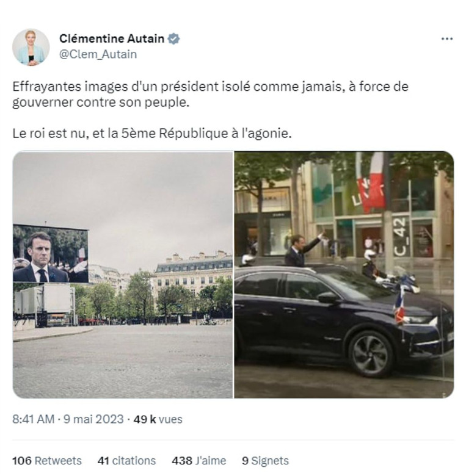Open the three-dot more options menu

click(446, 39)
